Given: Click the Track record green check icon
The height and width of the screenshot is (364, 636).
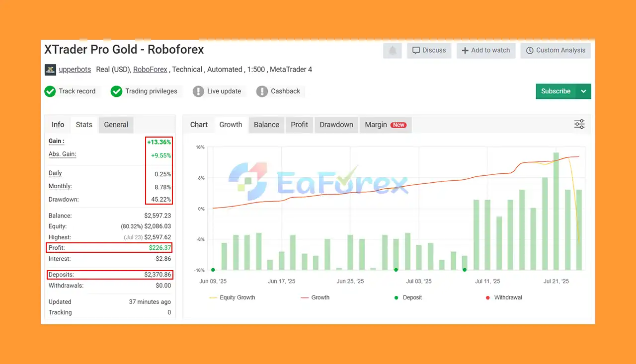Looking at the screenshot, I should (x=50, y=91).
